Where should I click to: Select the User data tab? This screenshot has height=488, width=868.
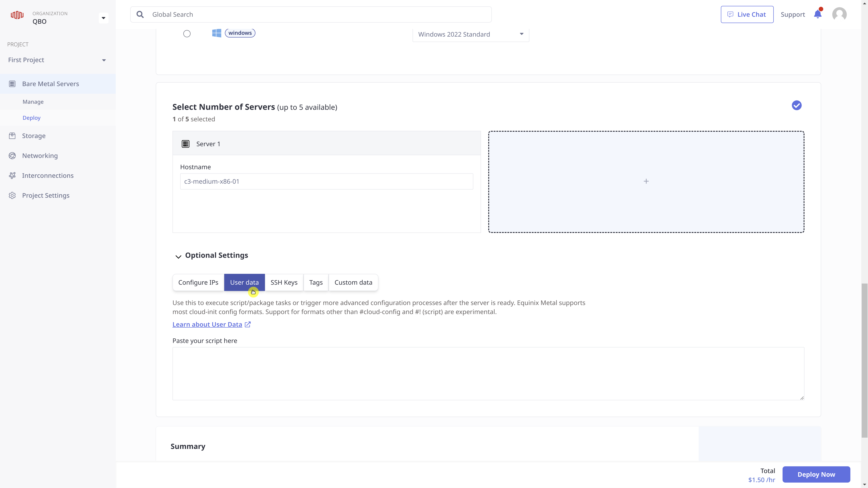point(244,283)
